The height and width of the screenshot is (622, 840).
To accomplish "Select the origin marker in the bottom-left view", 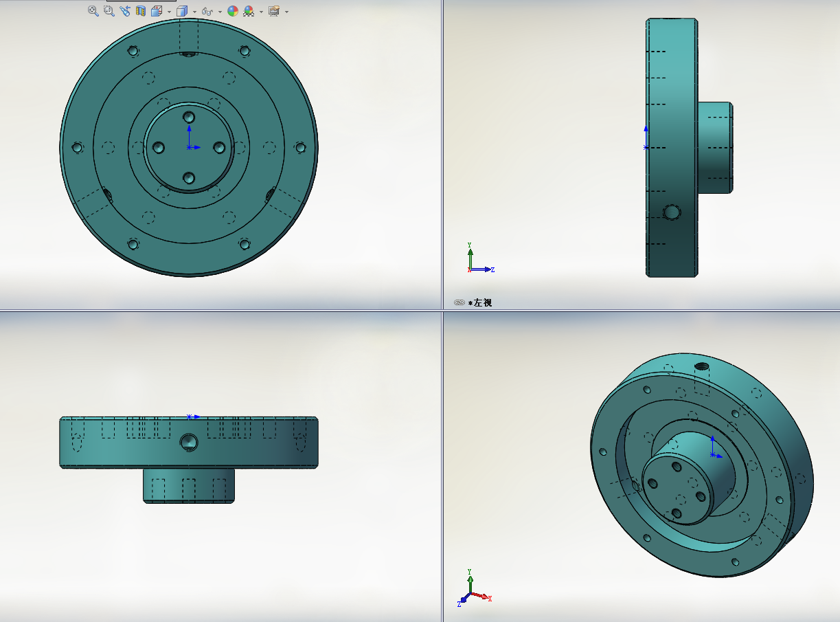I will tap(190, 416).
